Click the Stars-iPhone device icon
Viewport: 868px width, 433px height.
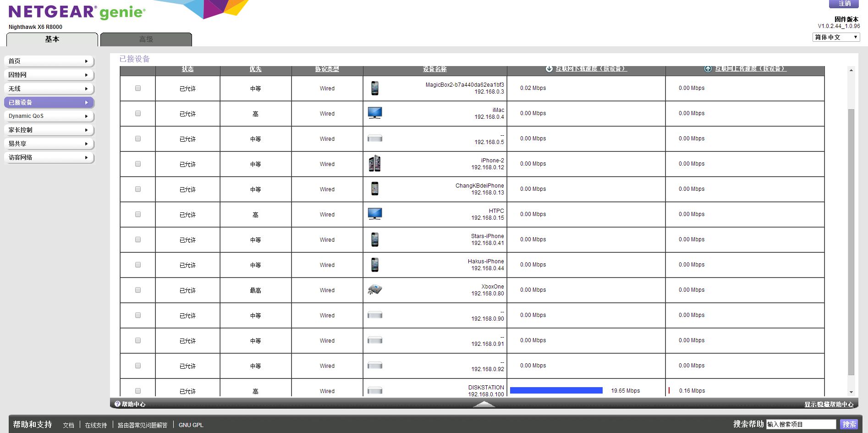click(375, 239)
